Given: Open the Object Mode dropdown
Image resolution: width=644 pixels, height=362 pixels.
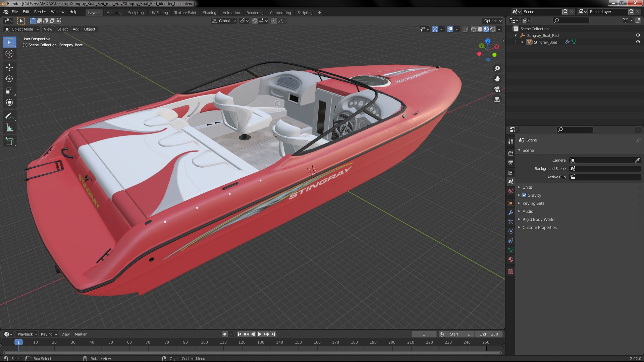Looking at the screenshot, I should pyautogui.click(x=22, y=29).
